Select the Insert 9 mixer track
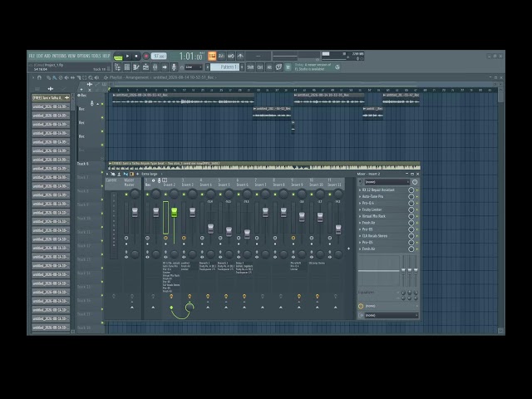532x399 pixels. [297, 183]
